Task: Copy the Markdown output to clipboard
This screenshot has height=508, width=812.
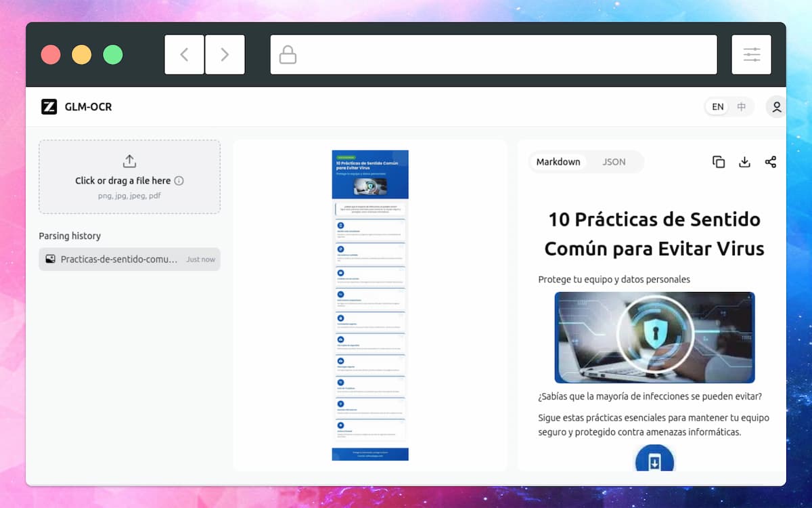Action: [718, 162]
